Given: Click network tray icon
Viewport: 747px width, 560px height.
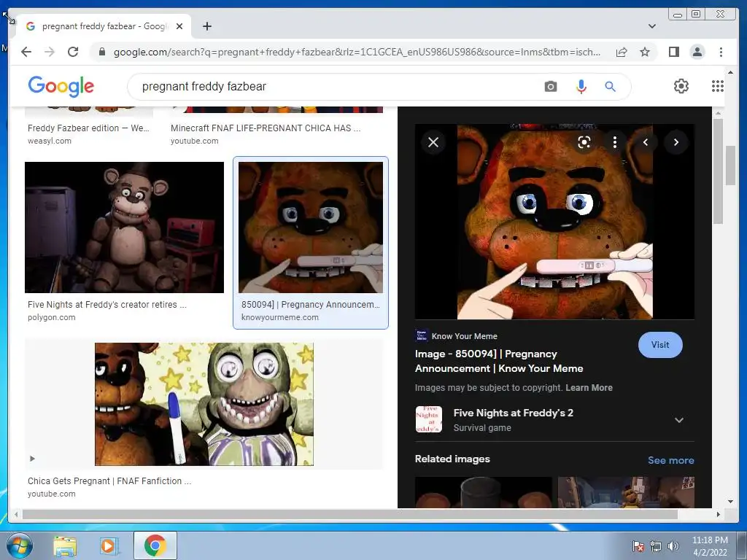Looking at the screenshot, I should 656,546.
